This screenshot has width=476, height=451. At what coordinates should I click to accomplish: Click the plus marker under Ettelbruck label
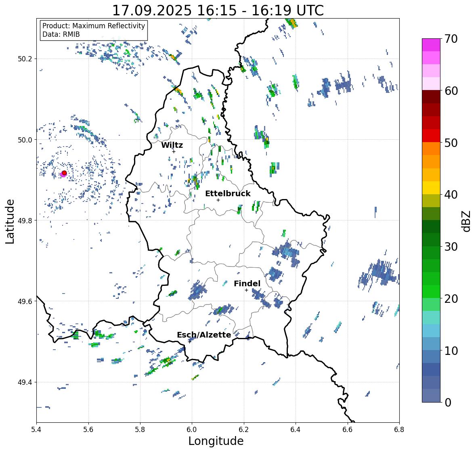click(x=218, y=200)
